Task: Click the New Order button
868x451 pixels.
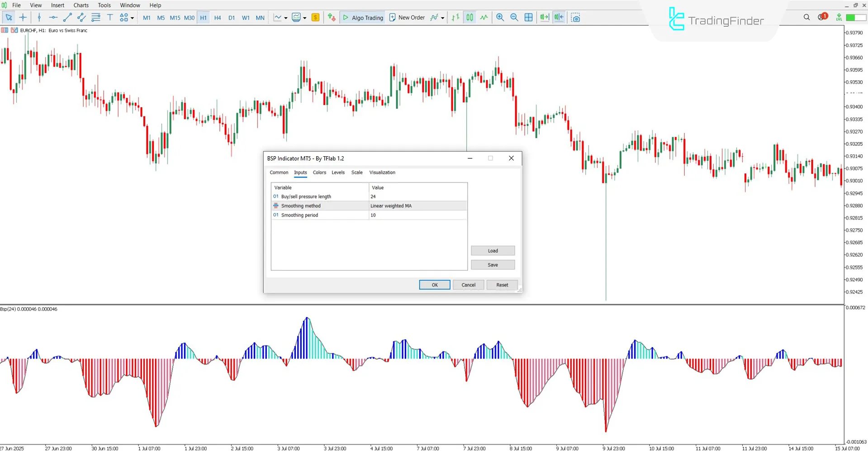Action: point(407,17)
